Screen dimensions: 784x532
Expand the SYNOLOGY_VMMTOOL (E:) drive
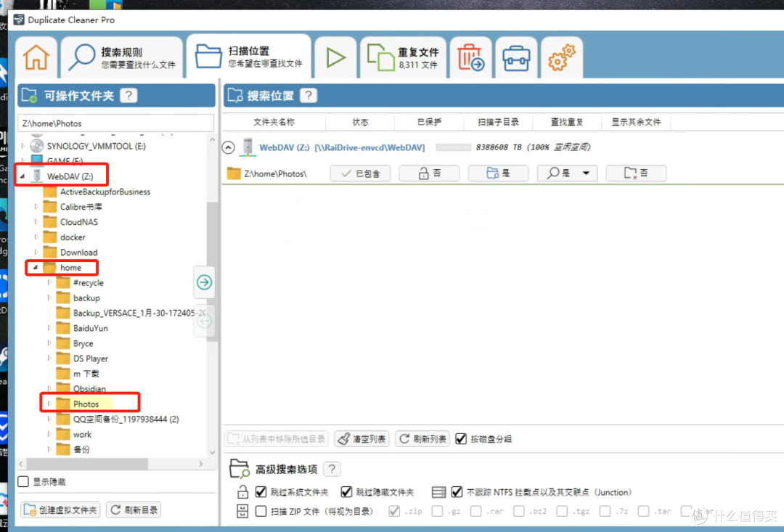click(x=23, y=146)
